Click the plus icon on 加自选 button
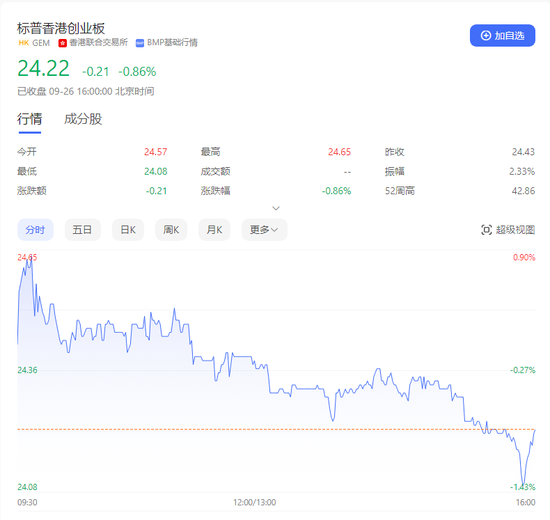This screenshot has width=550, height=520. [485, 35]
